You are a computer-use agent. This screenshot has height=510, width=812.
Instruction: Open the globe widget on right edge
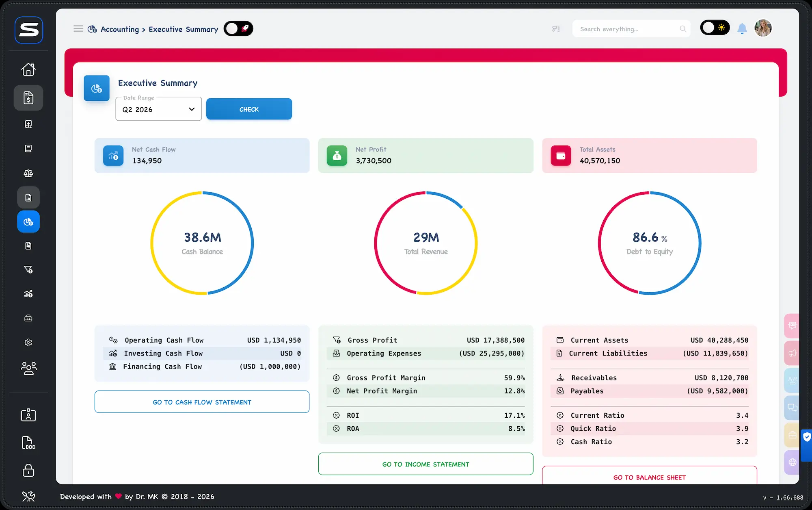(792, 462)
